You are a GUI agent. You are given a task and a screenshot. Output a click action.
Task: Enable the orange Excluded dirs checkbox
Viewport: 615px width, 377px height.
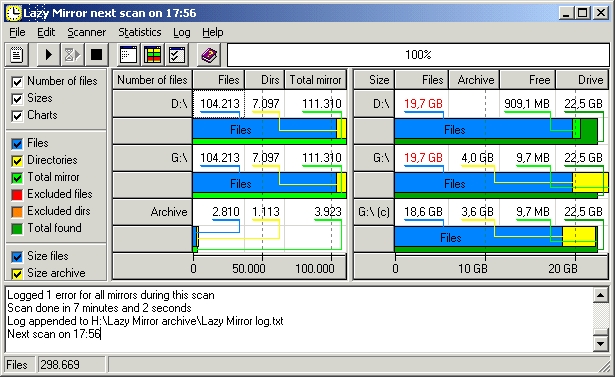pos(17,211)
